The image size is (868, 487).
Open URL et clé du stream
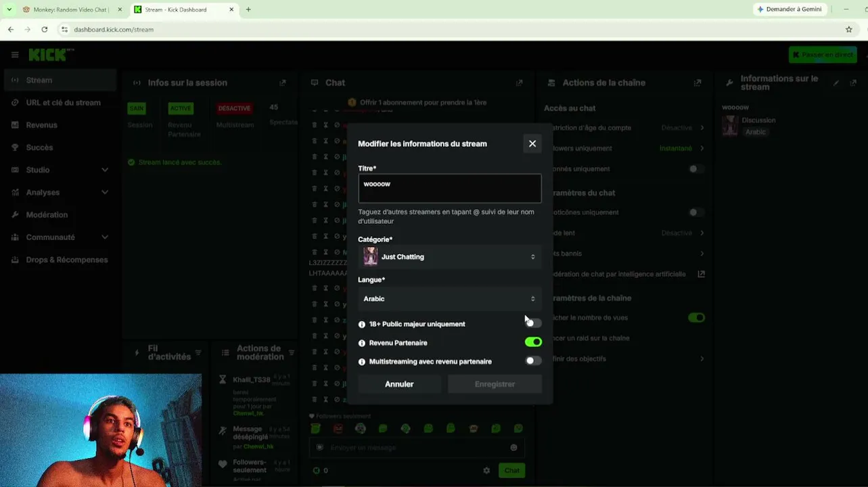point(59,103)
